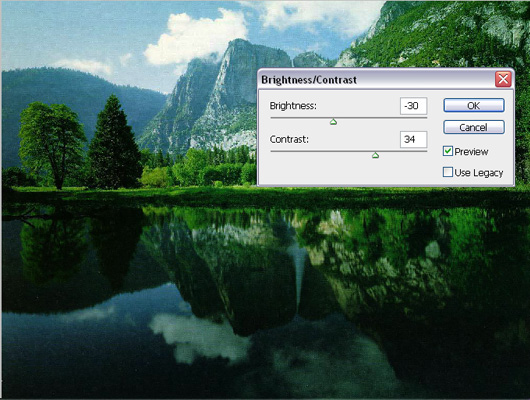Enable the Use Legacy checkbox
Image resolution: width=530 pixels, height=400 pixels.
(x=448, y=172)
